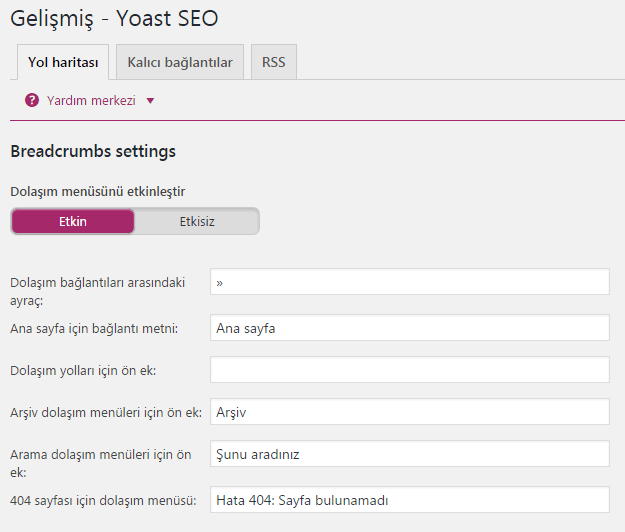Click the 404 sayfası için dolaşım menüsü label
This screenshot has height=532, width=625.
[x=103, y=501]
